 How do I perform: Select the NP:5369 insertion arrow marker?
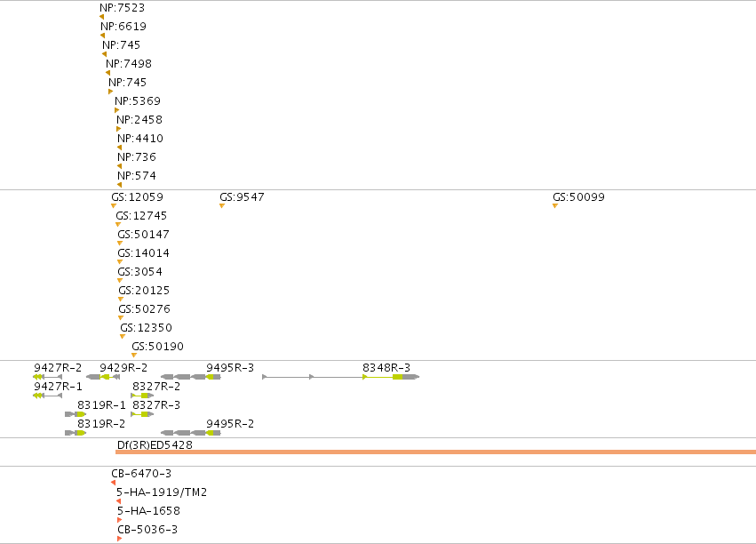coord(116,110)
